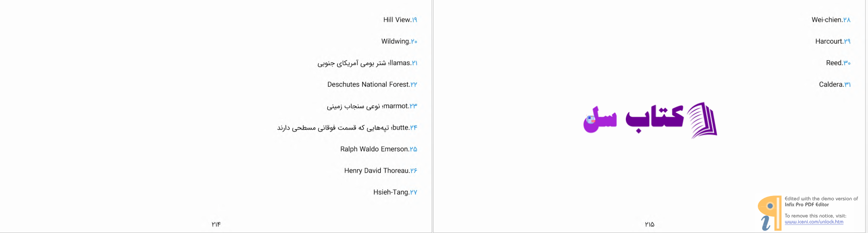
Task: Click the Ralph Waldo Emerson footnote
Action: tap(378, 149)
